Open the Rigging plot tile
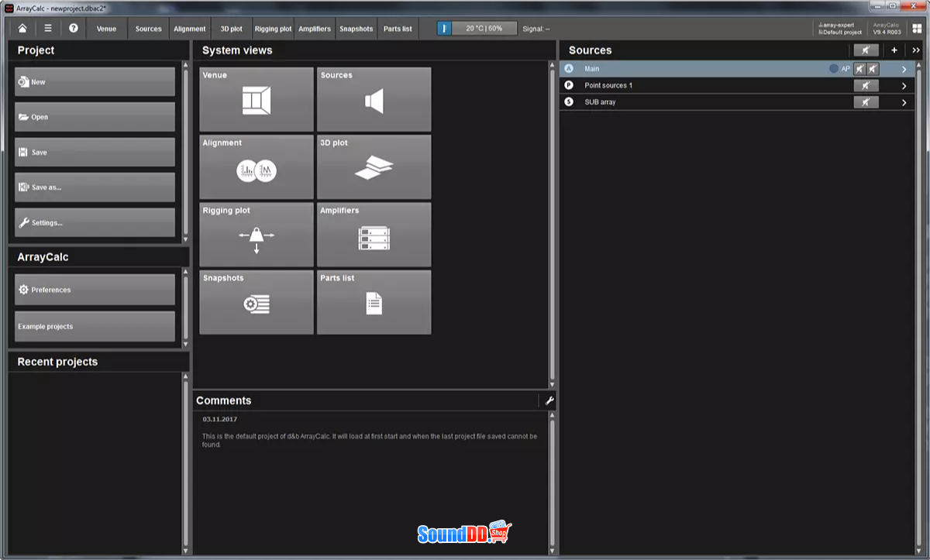The image size is (930, 560). tap(257, 234)
